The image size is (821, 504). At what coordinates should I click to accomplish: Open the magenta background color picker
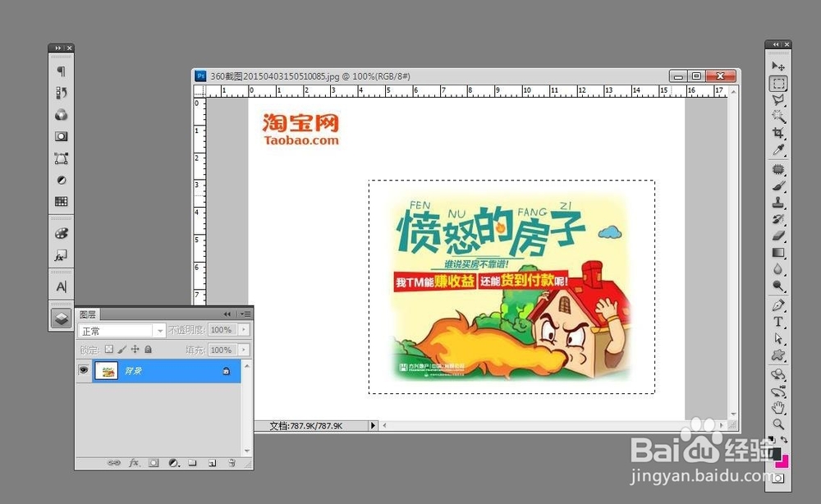(784, 462)
